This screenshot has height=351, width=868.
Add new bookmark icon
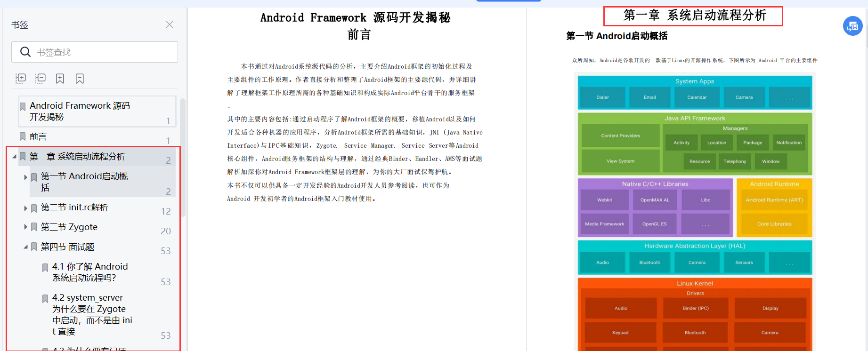point(60,79)
